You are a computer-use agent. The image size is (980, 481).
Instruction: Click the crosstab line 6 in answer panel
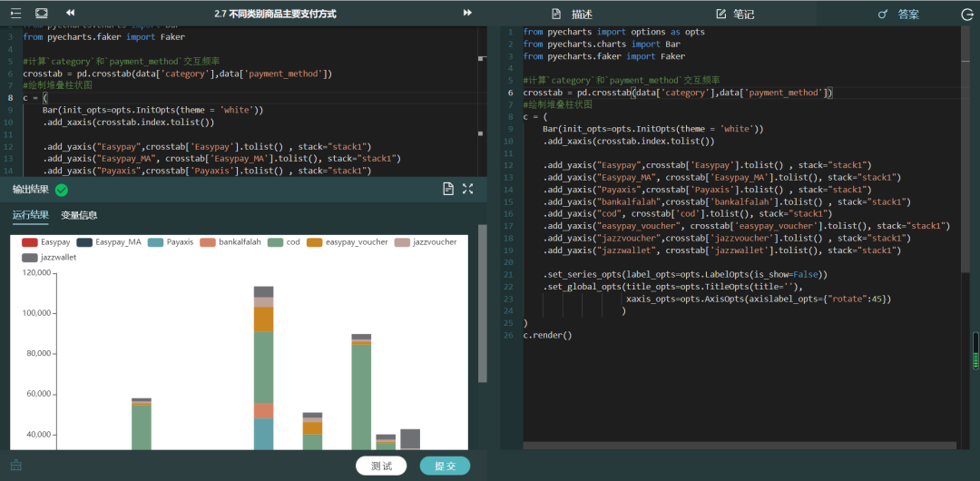[x=678, y=93]
